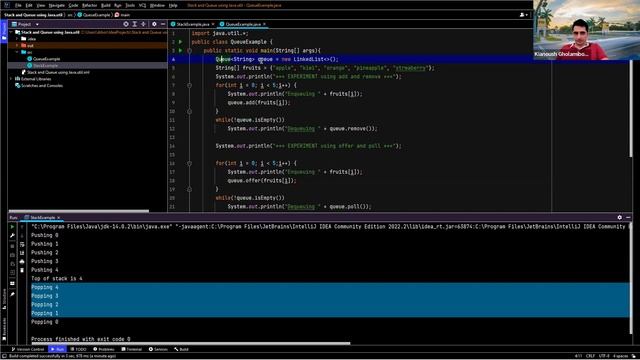Image resolution: width=640 pixels, height=360 pixels.
Task: Click QueueExample in navigation breadcrumb
Action: point(94,15)
